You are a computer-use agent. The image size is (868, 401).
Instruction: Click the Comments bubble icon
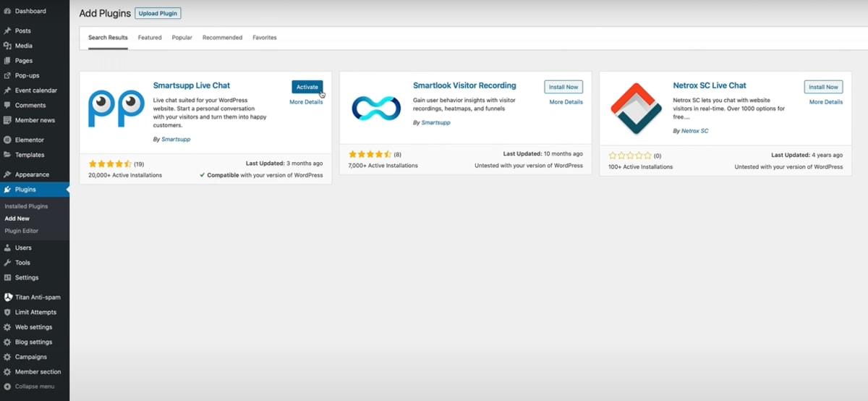[7, 105]
